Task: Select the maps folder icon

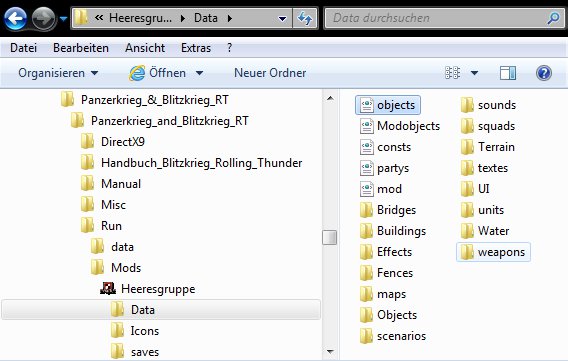Action: [x=367, y=294]
